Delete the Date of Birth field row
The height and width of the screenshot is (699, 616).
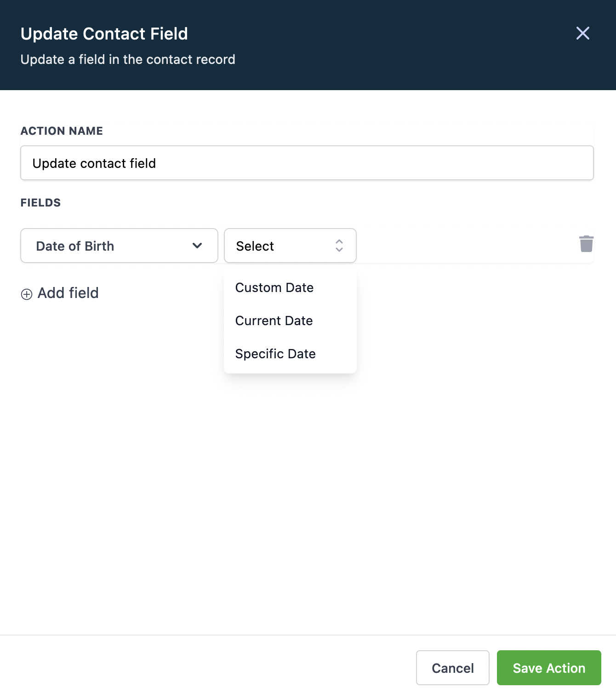(x=586, y=244)
